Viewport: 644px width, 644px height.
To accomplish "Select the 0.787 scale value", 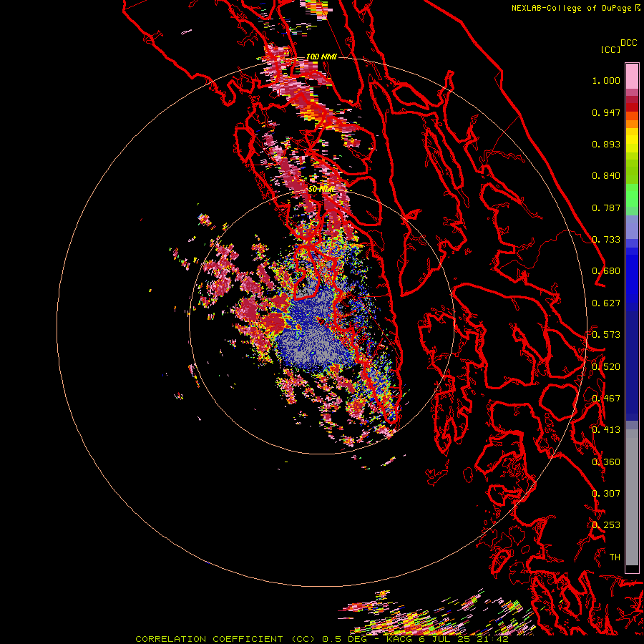I will [606, 208].
